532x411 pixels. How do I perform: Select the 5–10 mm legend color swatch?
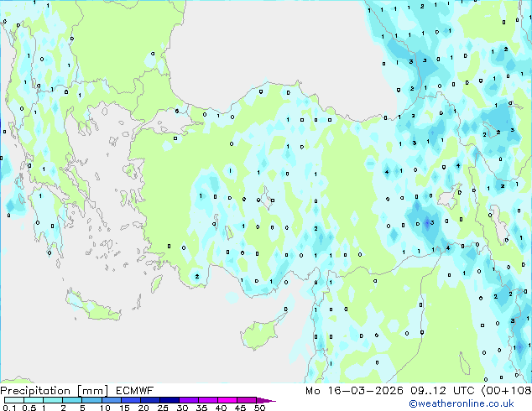click(91, 400)
